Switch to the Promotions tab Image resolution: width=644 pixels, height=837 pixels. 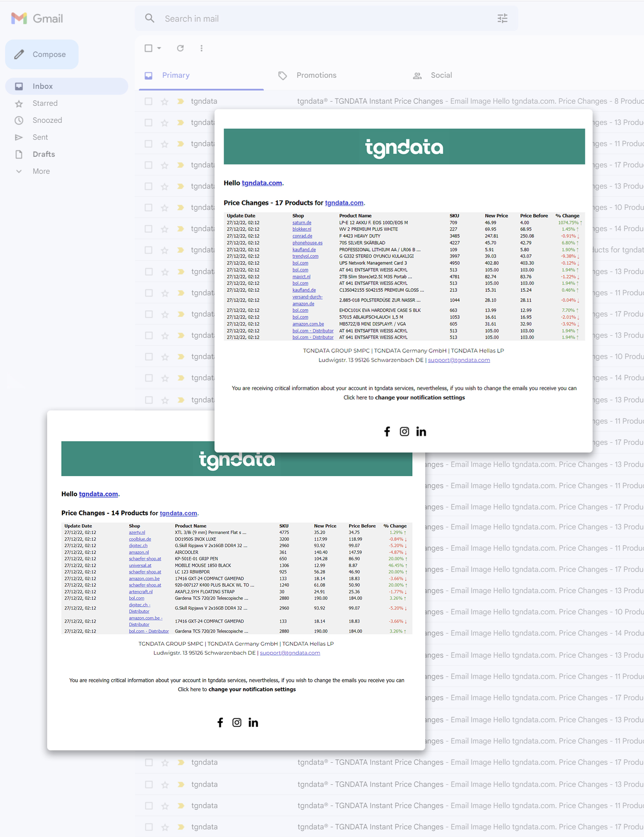(316, 75)
